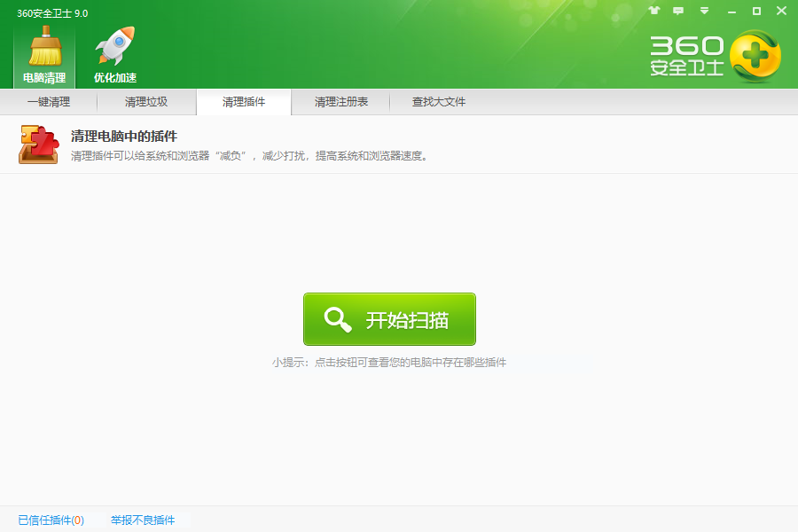Click the 清理电脑中的插件 heading
This screenshot has height=532, width=798.
point(123,136)
